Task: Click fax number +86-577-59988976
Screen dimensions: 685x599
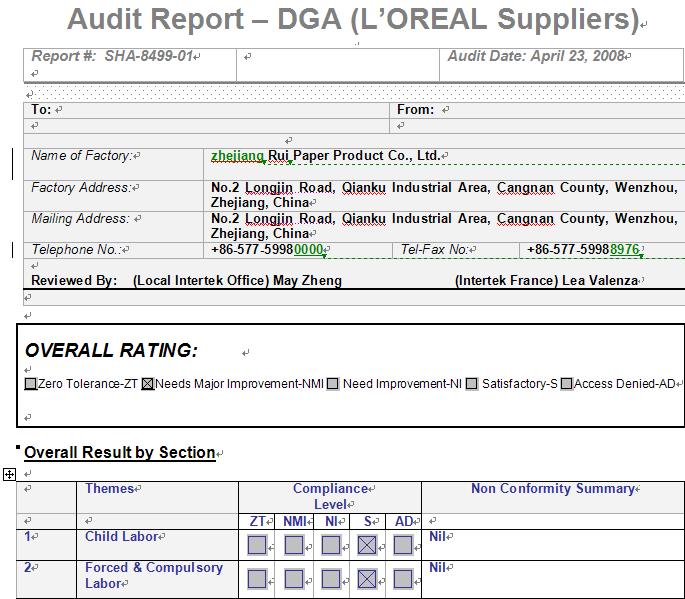Action: pyautogui.click(x=583, y=249)
